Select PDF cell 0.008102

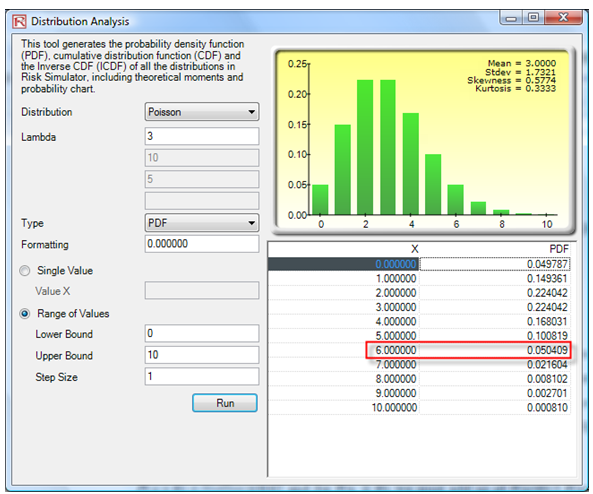[495, 379]
